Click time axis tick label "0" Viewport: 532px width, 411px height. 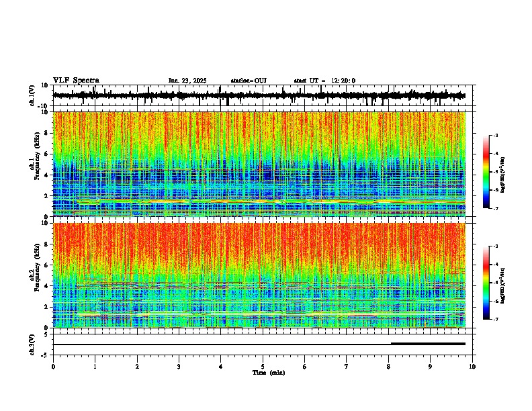point(53,367)
